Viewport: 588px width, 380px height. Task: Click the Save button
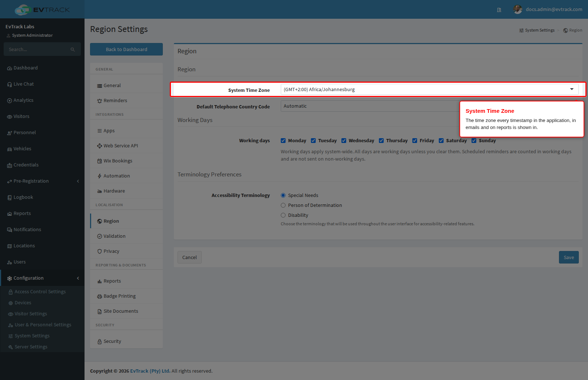tap(569, 257)
